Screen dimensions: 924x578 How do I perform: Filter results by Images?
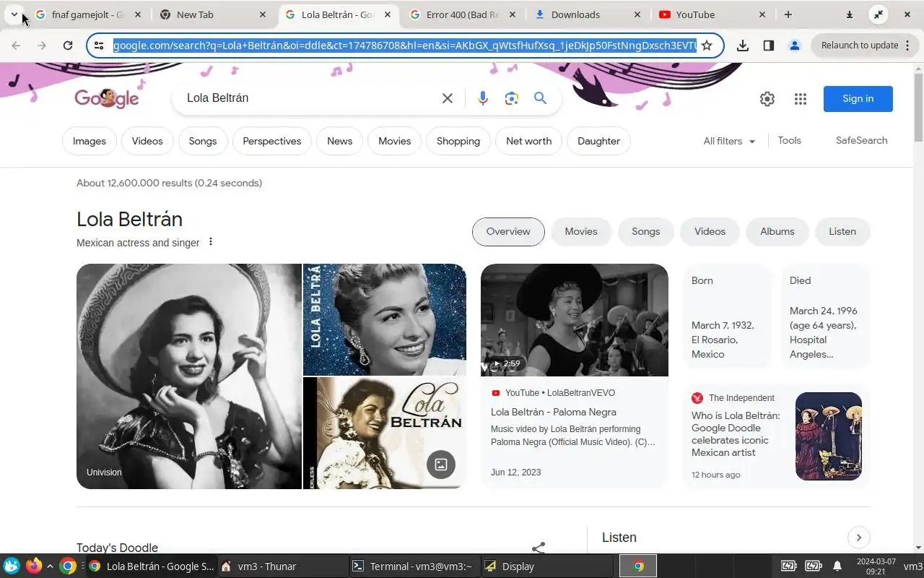(90, 141)
